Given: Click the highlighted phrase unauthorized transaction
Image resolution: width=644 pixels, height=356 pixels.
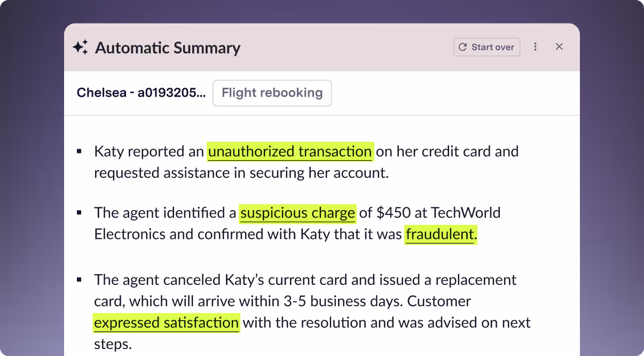Looking at the screenshot, I should tap(289, 151).
